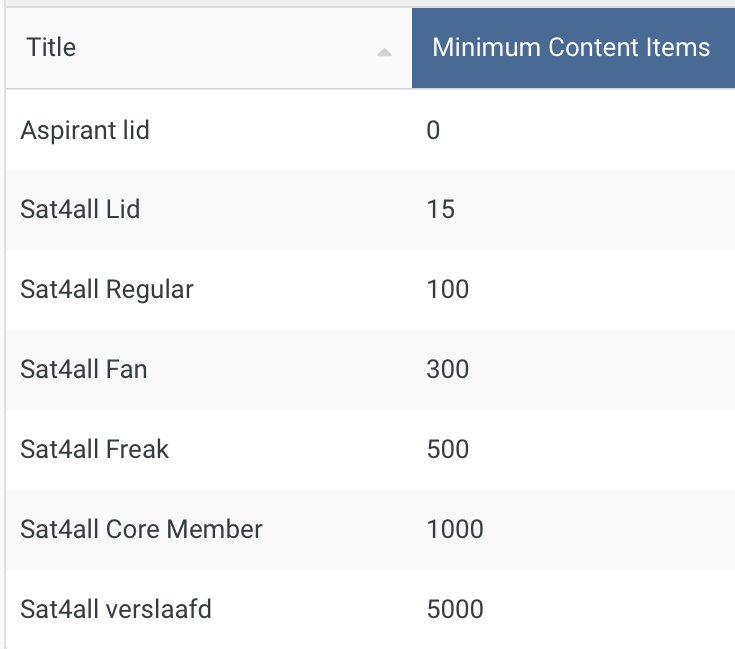Click the value 0 for Aspirant lid
735x649 pixels.
point(433,130)
